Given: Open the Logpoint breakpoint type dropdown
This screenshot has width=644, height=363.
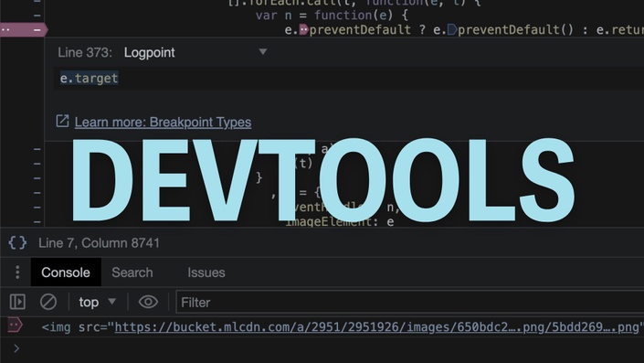Looking at the screenshot, I should pos(195,52).
